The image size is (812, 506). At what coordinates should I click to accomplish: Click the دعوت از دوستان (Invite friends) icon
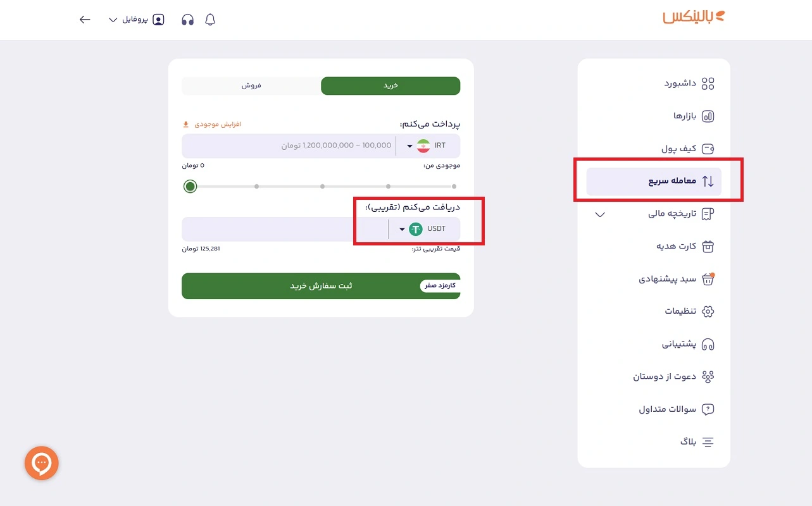(x=708, y=376)
